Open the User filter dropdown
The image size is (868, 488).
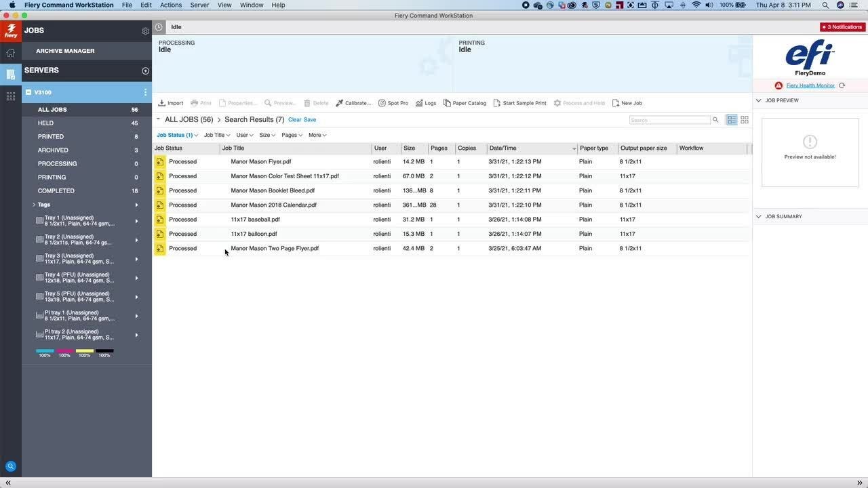coord(244,135)
